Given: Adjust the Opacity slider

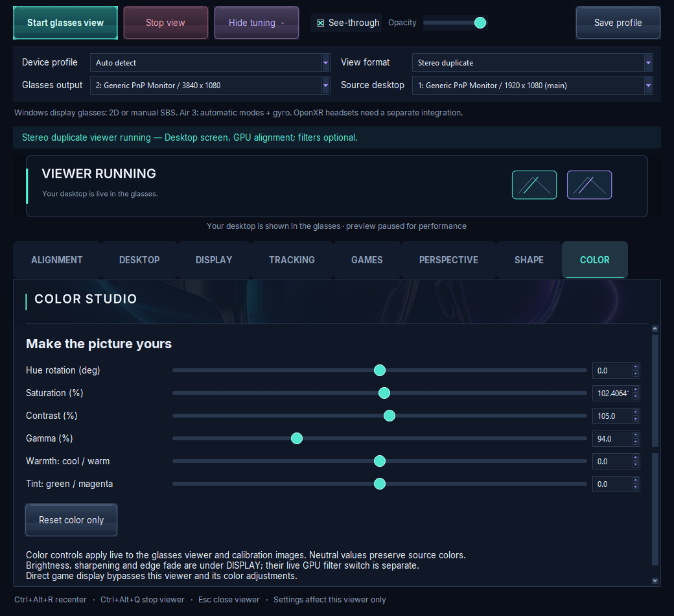Looking at the screenshot, I should point(455,23).
